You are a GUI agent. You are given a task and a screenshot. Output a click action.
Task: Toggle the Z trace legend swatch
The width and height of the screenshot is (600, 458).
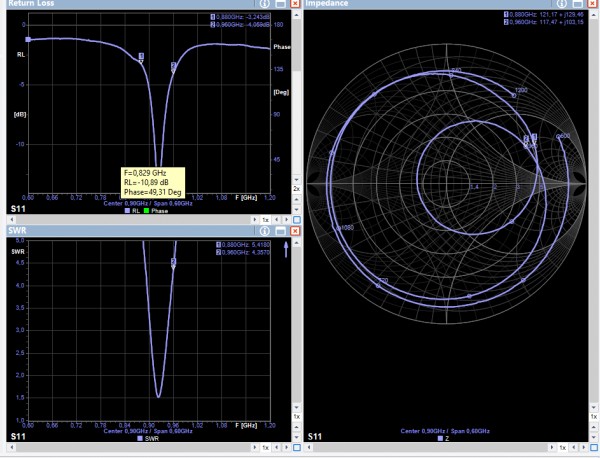click(440, 438)
